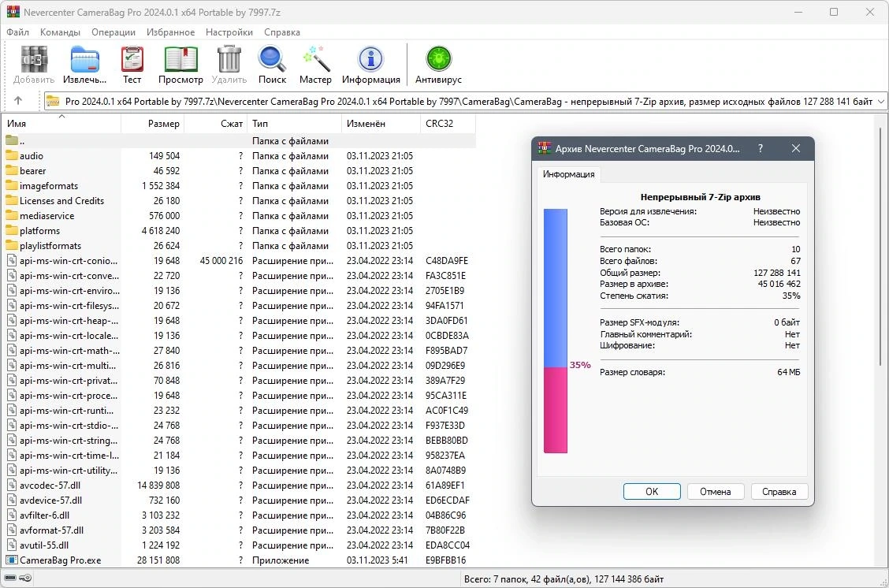Click the Отмена button
This screenshot has height=588, width=889.
point(716,492)
